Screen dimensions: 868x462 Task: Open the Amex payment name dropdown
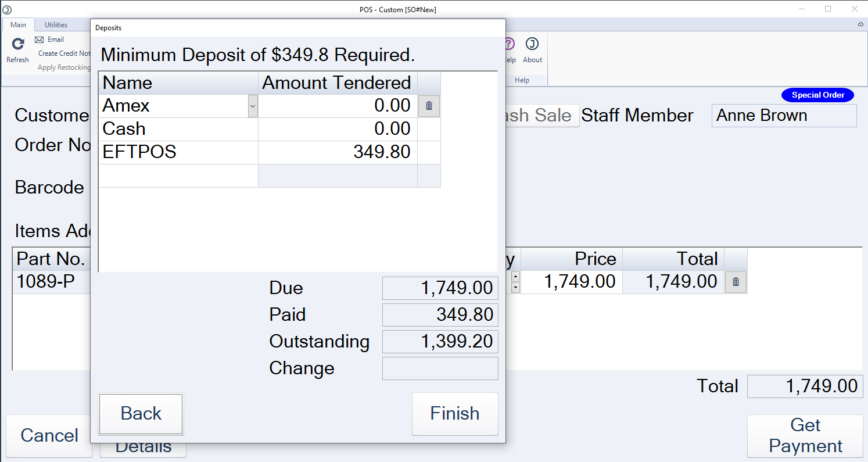[253, 106]
